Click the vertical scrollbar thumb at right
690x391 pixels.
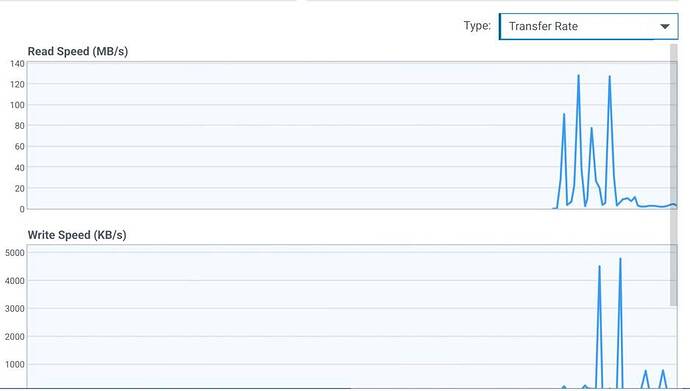(673, 175)
